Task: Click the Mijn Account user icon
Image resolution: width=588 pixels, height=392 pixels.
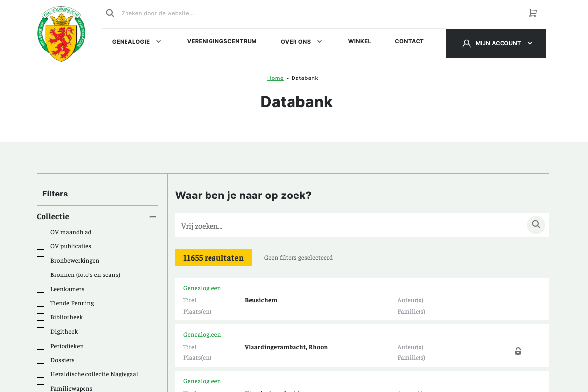Action: pos(466,43)
